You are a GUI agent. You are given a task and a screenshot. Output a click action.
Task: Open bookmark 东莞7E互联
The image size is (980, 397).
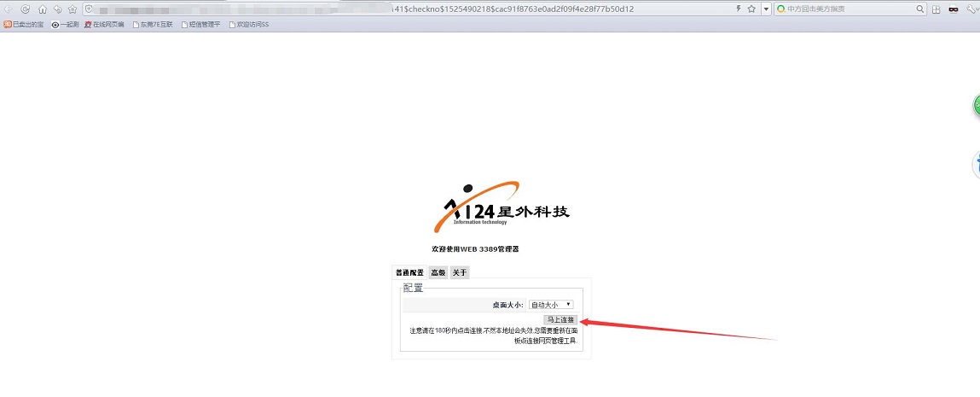click(x=152, y=25)
